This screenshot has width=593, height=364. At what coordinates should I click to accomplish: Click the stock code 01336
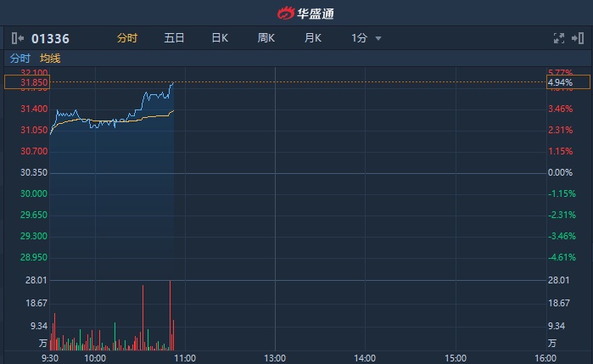click(x=50, y=38)
